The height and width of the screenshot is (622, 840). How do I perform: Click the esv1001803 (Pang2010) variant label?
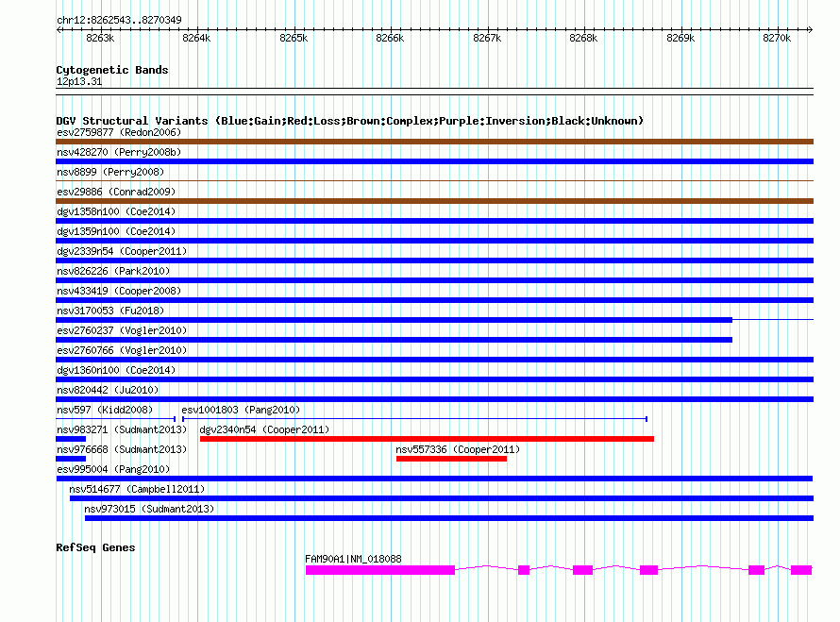click(x=240, y=410)
